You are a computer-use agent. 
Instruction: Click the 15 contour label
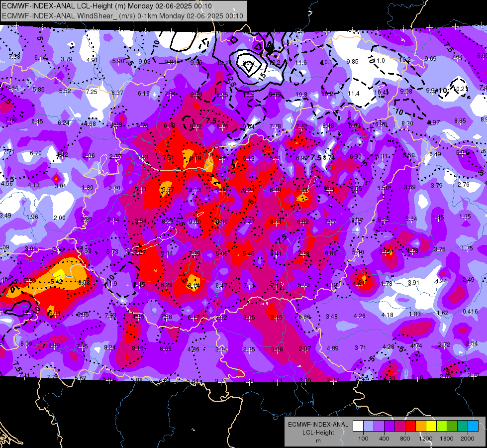click(x=262, y=76)
